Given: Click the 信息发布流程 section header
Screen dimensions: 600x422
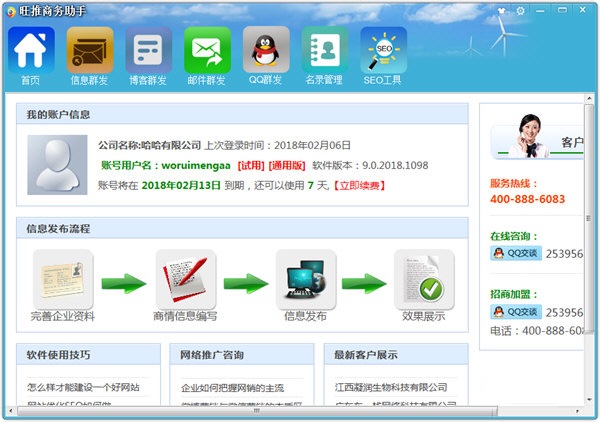Looking at the screenshot, I should tap(242, 228).
